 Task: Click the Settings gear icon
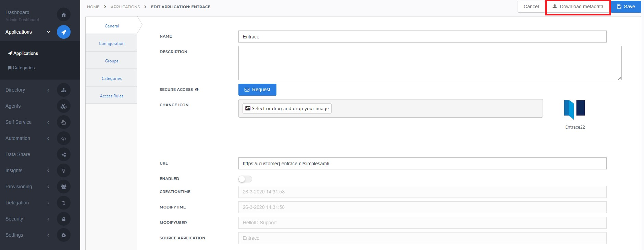click(x=64, y=235)
